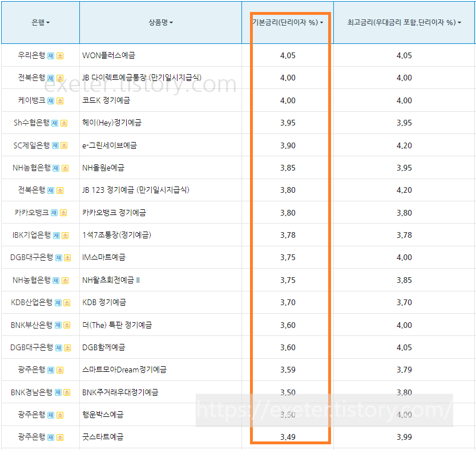This screenshot has height=450, width=476.
Task: Click the blue 재 badge in NH올원e예금 row
Action: tap(56, 168)
